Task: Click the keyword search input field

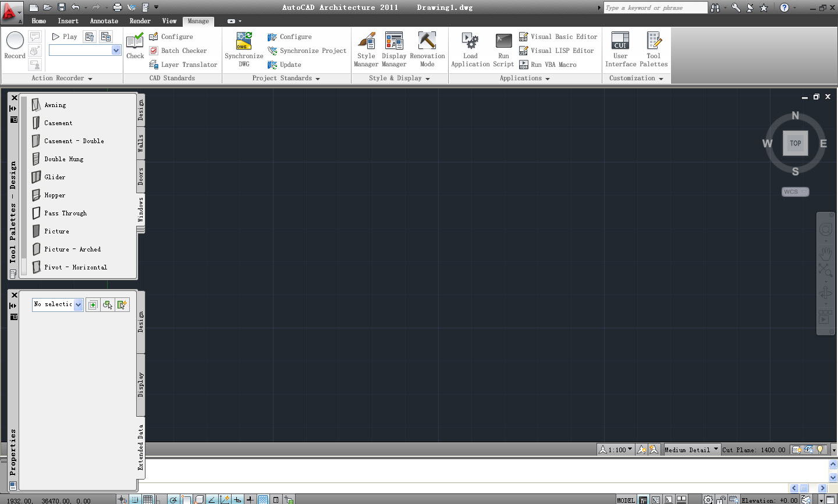Action: click(x=655, y=8)
